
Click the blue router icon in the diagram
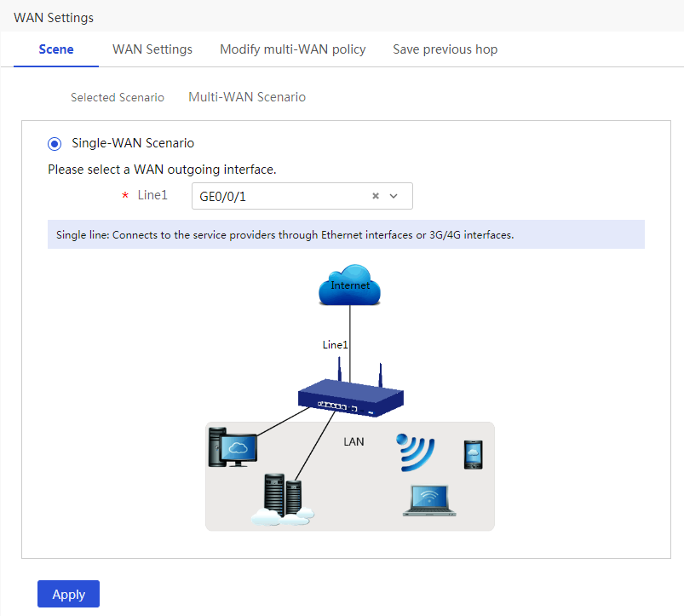tap(351, 389)
